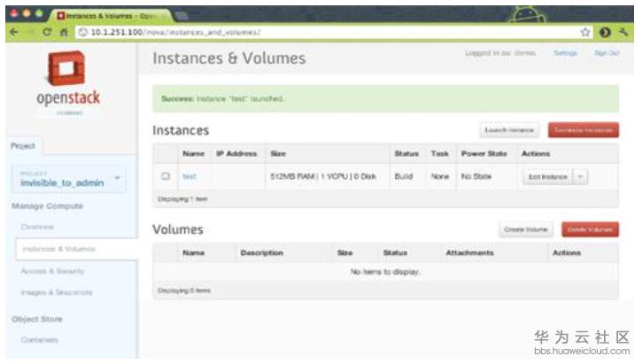642x364 pixels.
Task: Click the Attachments column header in Volumes
Action: (x=469, y=252)
